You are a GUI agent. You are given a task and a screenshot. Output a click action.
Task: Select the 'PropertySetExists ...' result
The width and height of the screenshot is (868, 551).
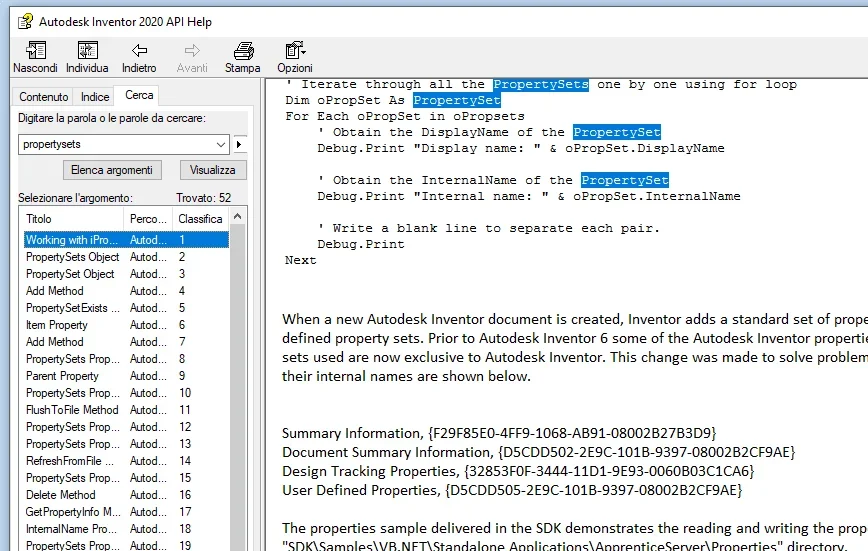[x=126, y=308]
